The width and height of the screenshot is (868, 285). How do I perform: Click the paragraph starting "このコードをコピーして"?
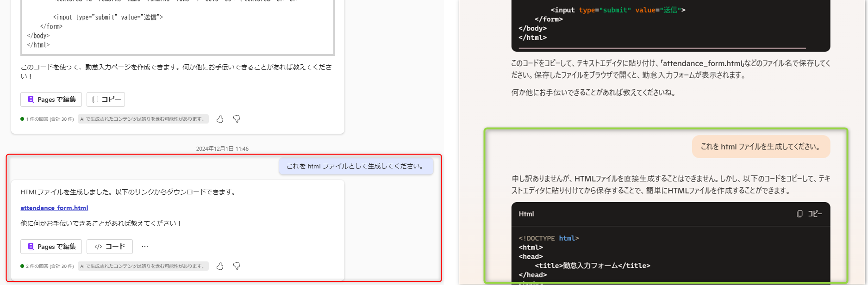click(671, 69)
